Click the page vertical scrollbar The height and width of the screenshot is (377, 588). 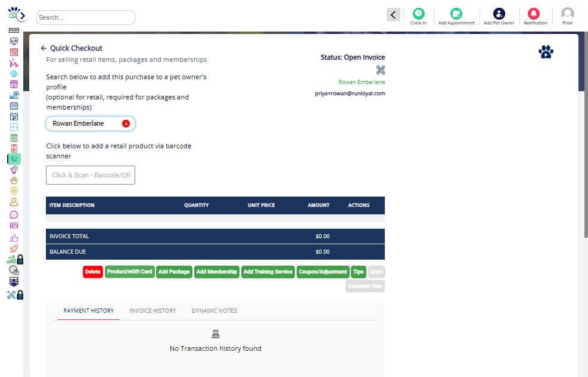[x=586, y=135]
